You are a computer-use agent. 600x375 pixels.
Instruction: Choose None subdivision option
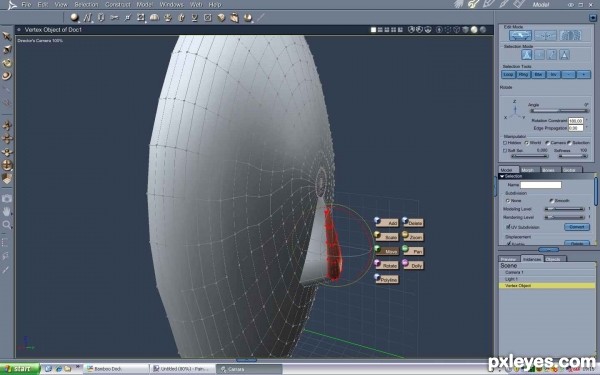(508, 201)
